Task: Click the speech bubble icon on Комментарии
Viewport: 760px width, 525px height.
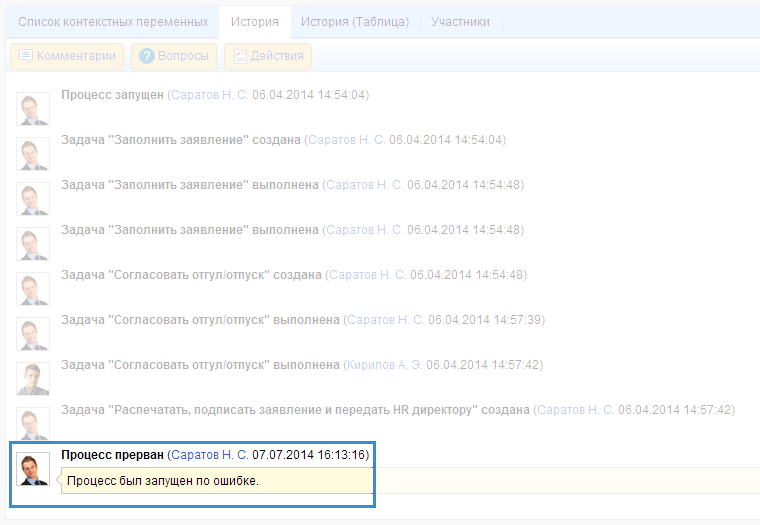Action: 25,56
